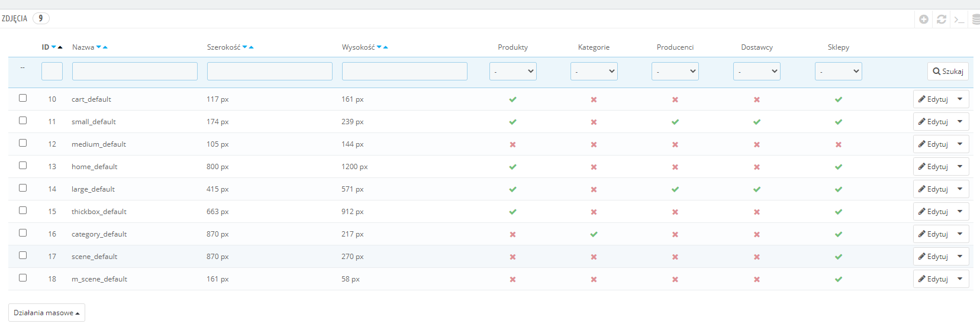The height and width of the screenshot is (330, 980).
Task: Refresh the image types list
Action: 942,20
